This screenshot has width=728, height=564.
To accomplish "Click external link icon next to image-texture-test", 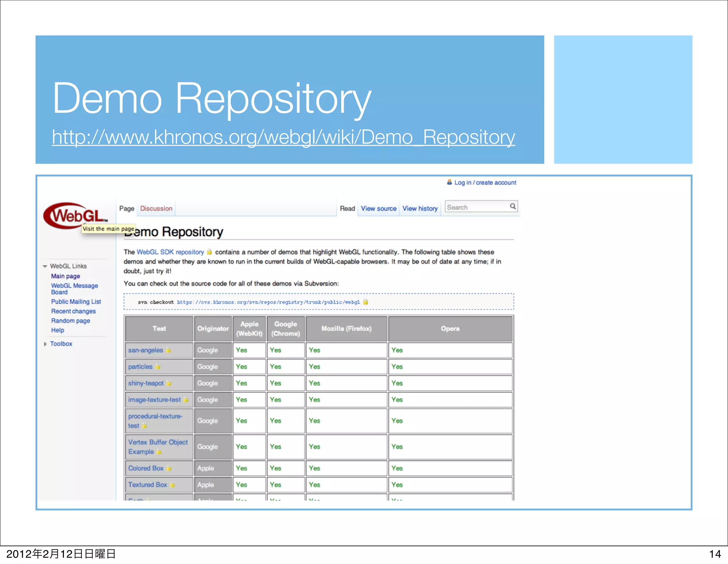I will coord(186,400).
